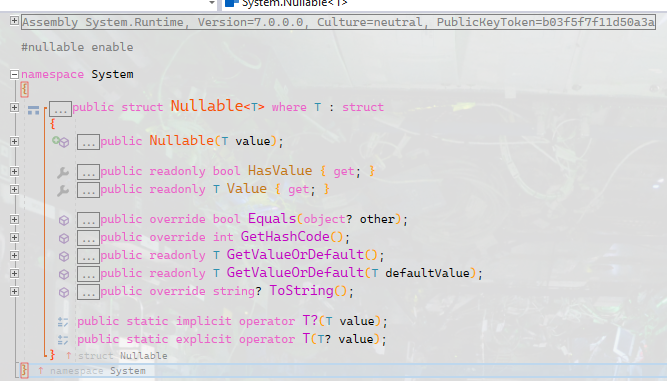Screen dimensions: 667x381
Task: Click the method cube icon beside GetHashCode
Action: (64, 238)
